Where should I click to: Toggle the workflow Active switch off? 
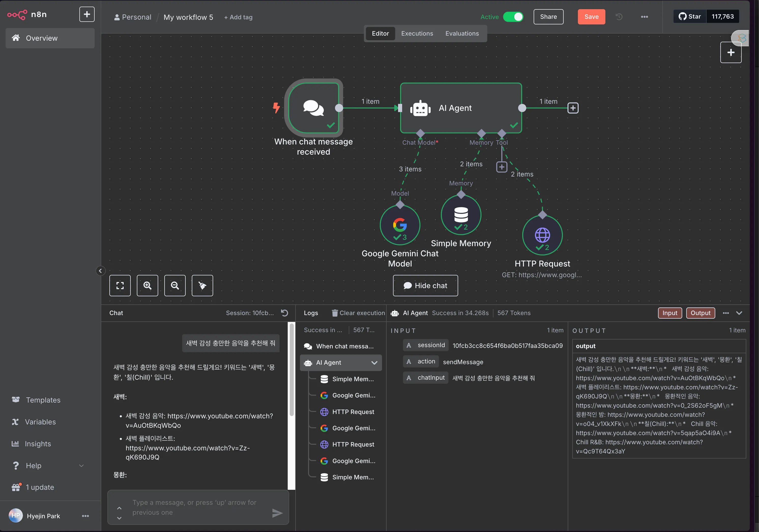click(513, 17)
